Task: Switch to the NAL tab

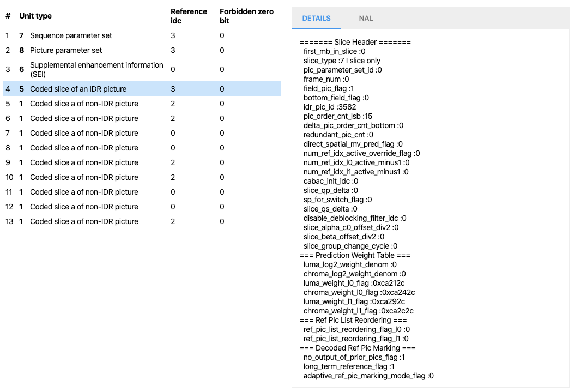Action: coord(365,18)
